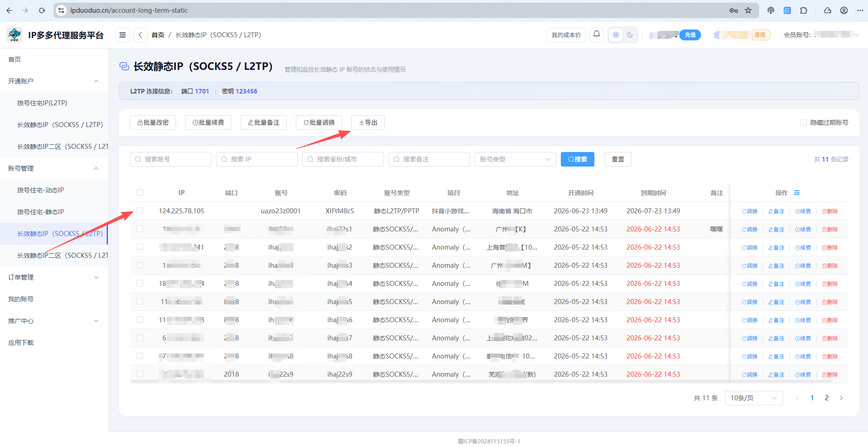Reload the browser page
The height and width of the screenshot is (447, 868).
pos(42,10)
